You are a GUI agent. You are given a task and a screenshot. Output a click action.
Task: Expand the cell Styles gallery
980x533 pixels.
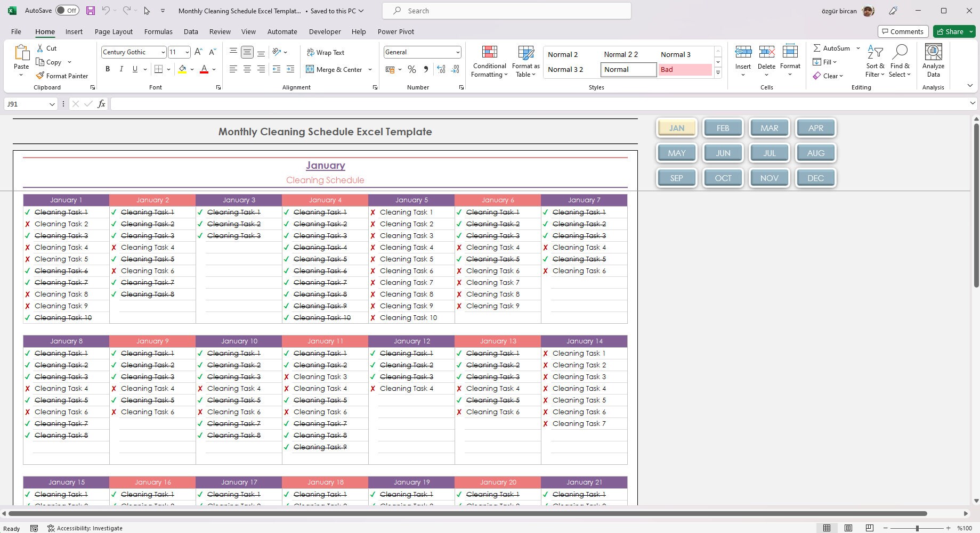718,72
